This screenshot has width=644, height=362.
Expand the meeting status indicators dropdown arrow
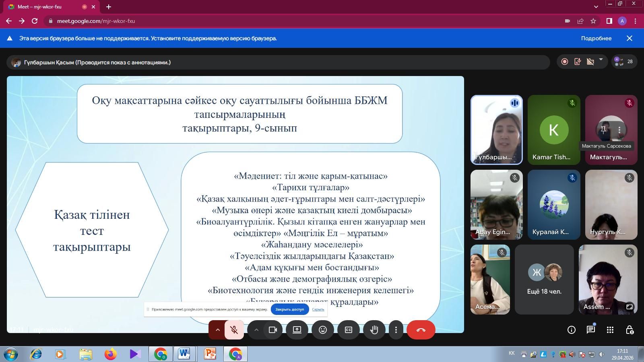[x=601, y=60]
